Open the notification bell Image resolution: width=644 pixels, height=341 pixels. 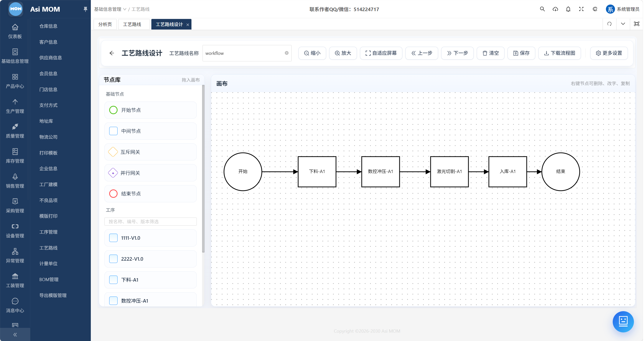(x=568, y=9)
